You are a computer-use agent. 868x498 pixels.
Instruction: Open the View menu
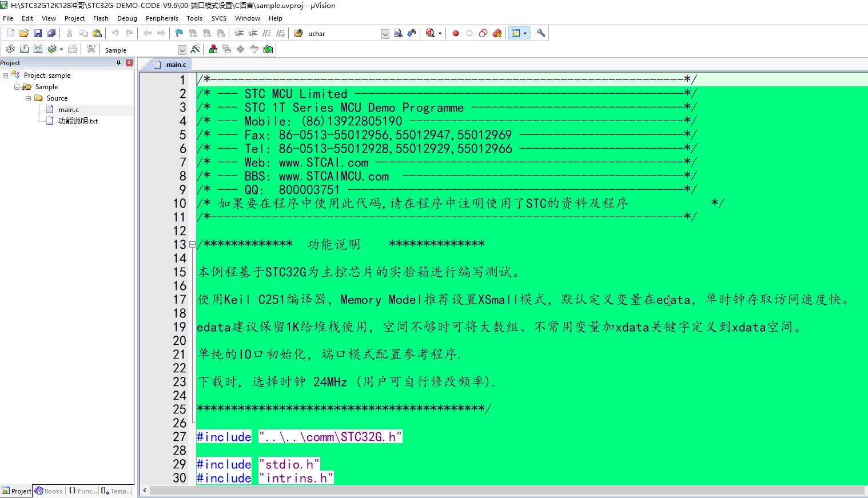pos(49,18)
